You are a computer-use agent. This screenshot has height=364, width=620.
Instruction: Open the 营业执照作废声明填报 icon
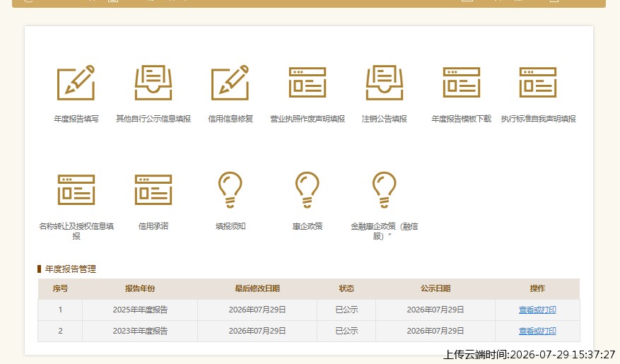(x=308, y=83)
